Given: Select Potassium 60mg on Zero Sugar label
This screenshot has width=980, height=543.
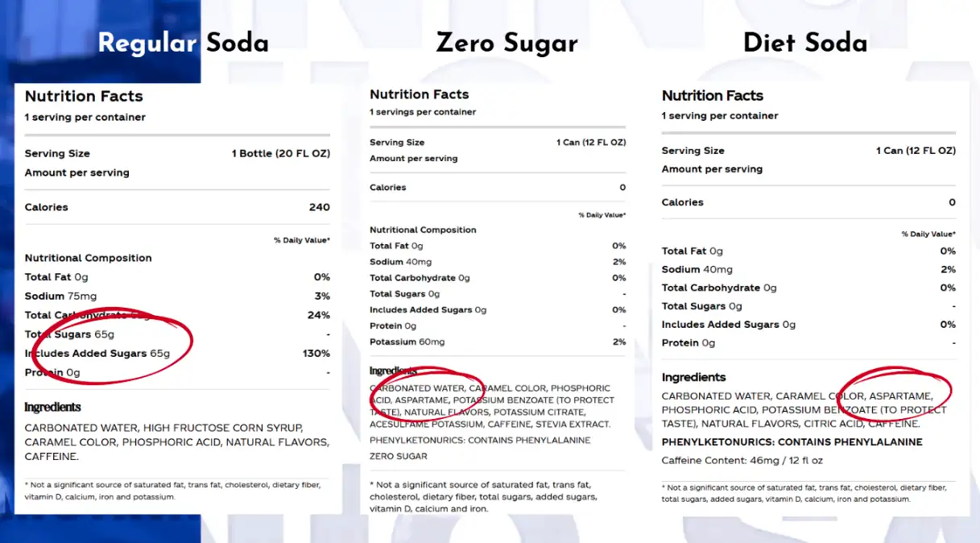Looking at the screenshot, I should (407, 342).
